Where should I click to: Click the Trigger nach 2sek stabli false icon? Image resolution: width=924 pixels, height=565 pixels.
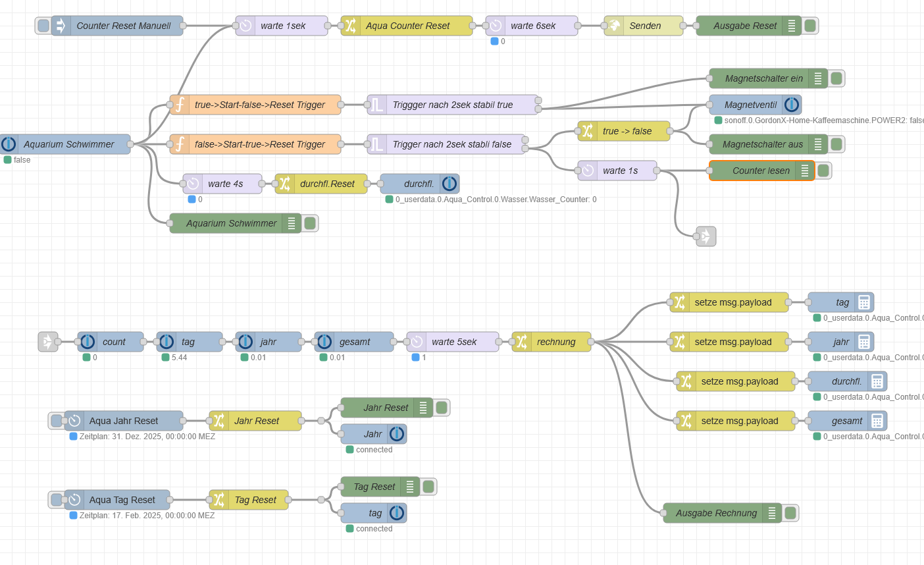point(377,144)
